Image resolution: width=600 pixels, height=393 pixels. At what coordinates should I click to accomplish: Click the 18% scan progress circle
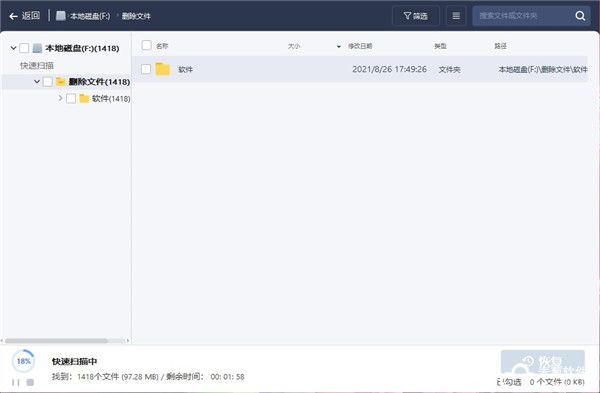24,361
